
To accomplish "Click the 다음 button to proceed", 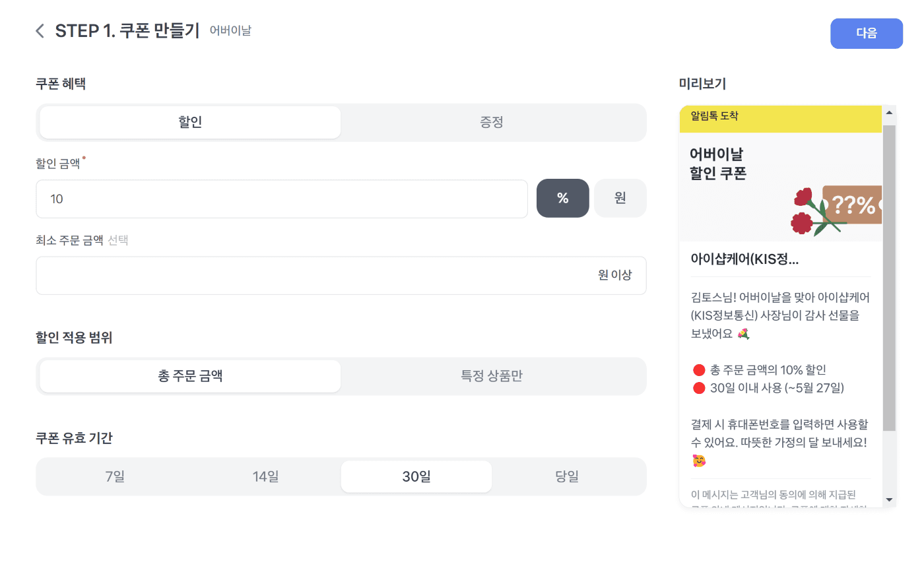I will tap(866, 33).
